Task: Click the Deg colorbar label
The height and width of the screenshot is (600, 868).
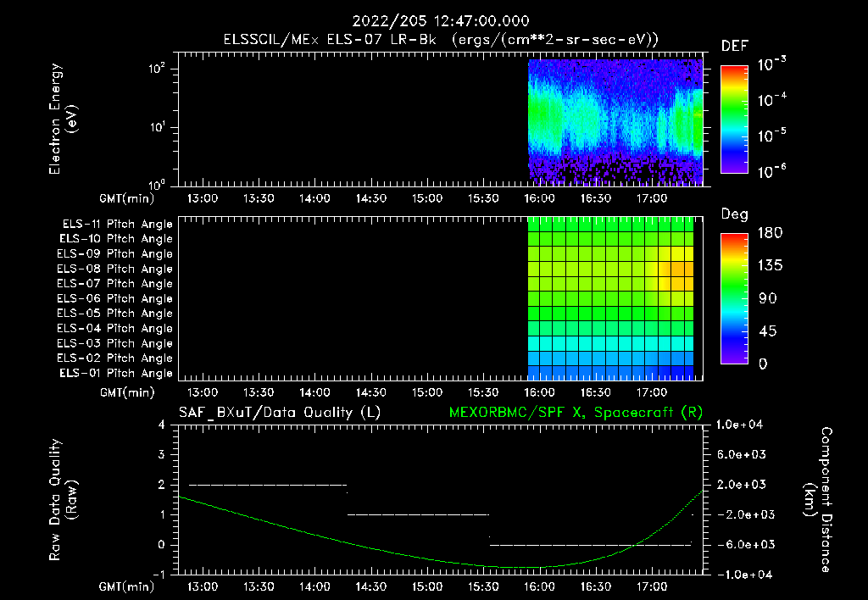Action: (735, 214)
